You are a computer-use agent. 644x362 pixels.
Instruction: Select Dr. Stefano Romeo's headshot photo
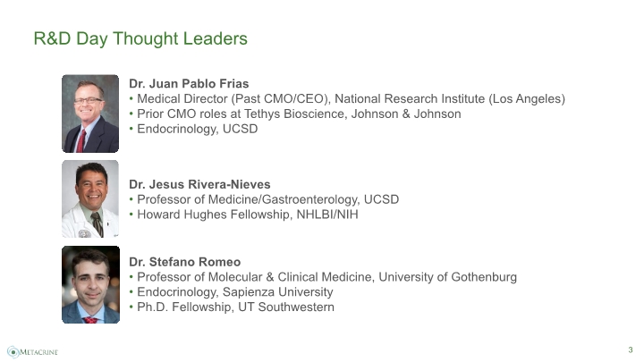[x=90, y=285]
